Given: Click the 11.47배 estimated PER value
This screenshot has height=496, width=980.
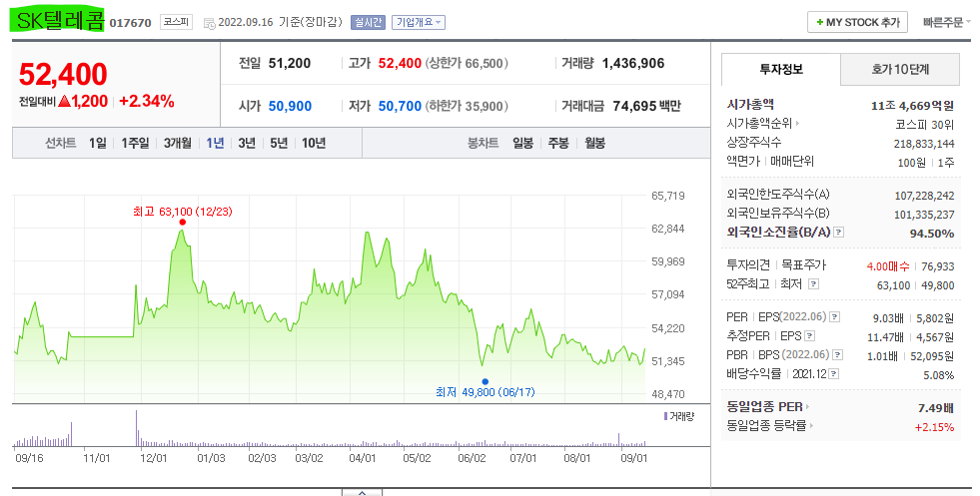Looking at the screenshot, I should pos(885,337).
